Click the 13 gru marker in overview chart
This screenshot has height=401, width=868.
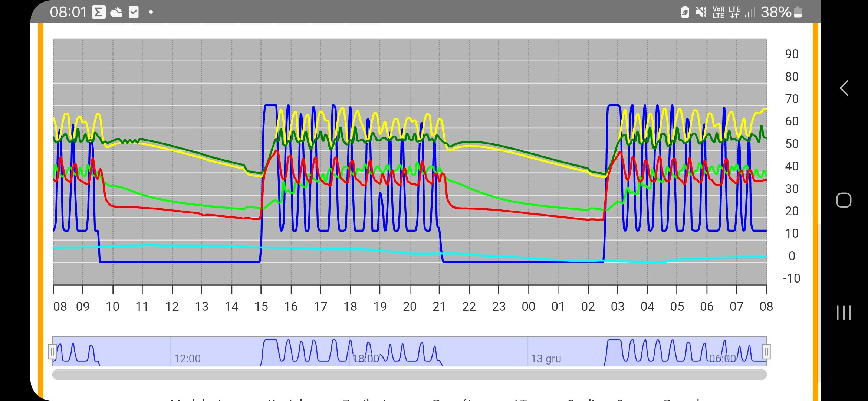click(x=546, y=358)
